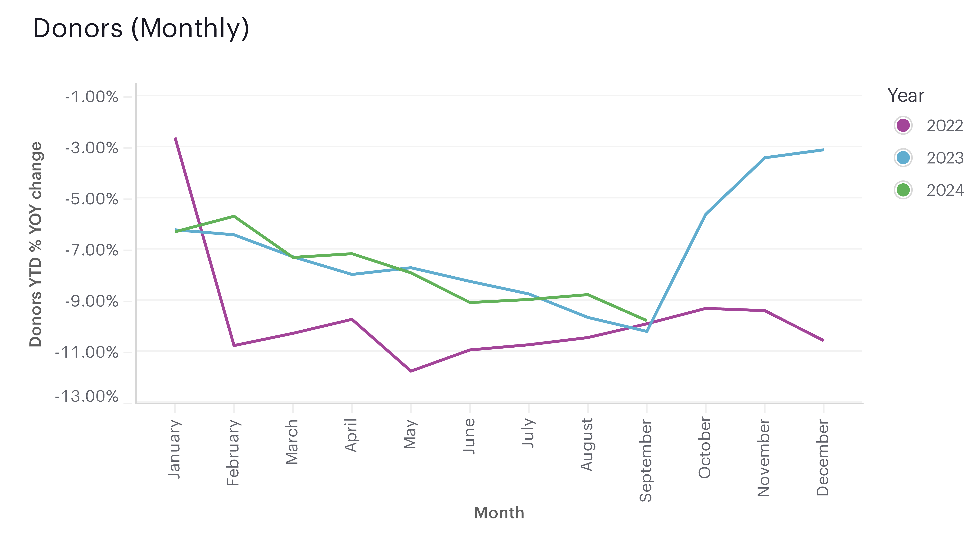This screenshot has width=980, height=548.
Task: Select the 2024 legend label text
Action: click(x=945, y=190)
